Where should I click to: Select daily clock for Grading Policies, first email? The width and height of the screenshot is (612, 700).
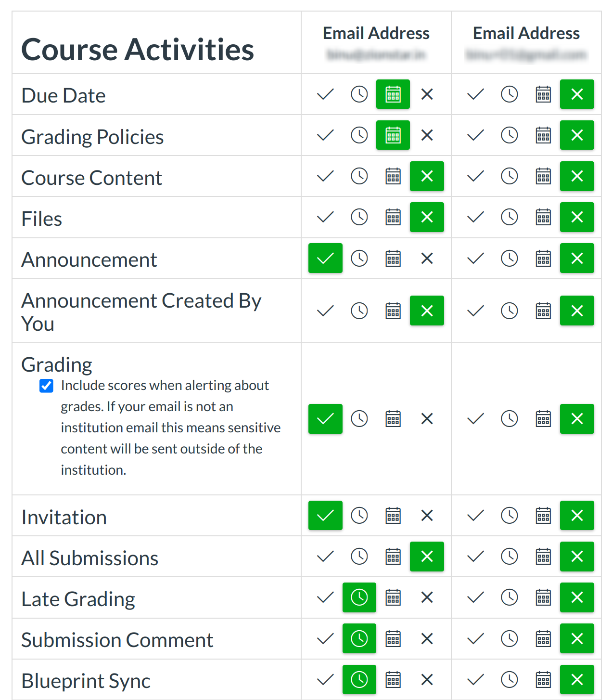[x=359, y=135]
